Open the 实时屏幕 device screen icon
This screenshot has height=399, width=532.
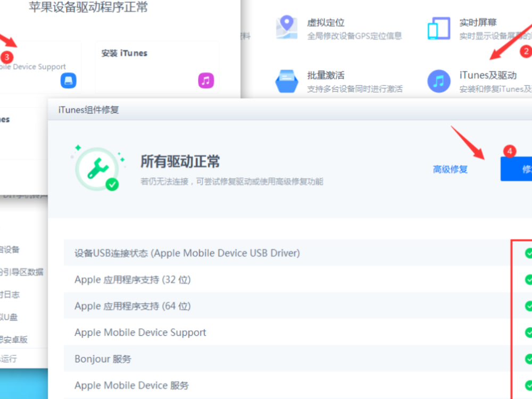tap(439, 28)
